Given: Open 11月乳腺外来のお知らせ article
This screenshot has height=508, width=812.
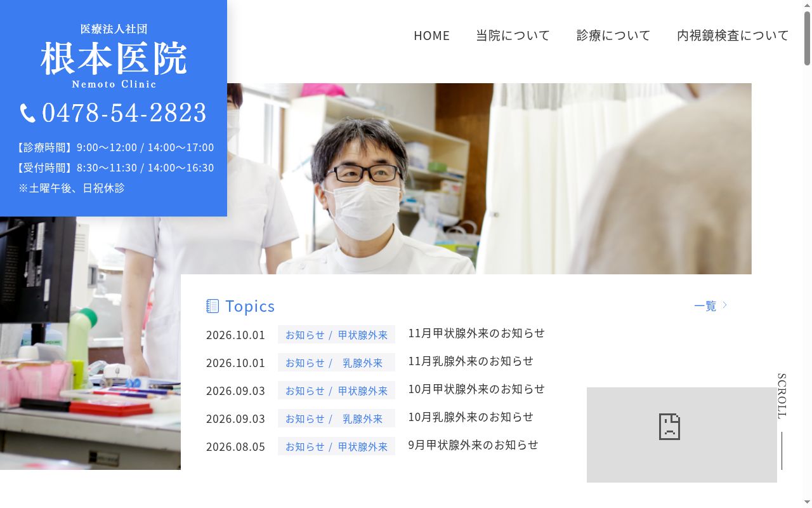Looking at the screenshot, I should pos(471,361).
